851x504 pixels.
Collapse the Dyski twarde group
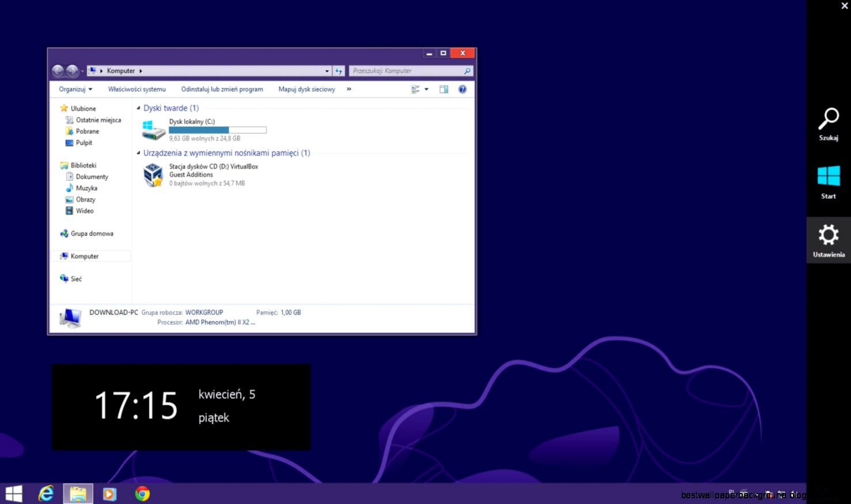point(138,108)
